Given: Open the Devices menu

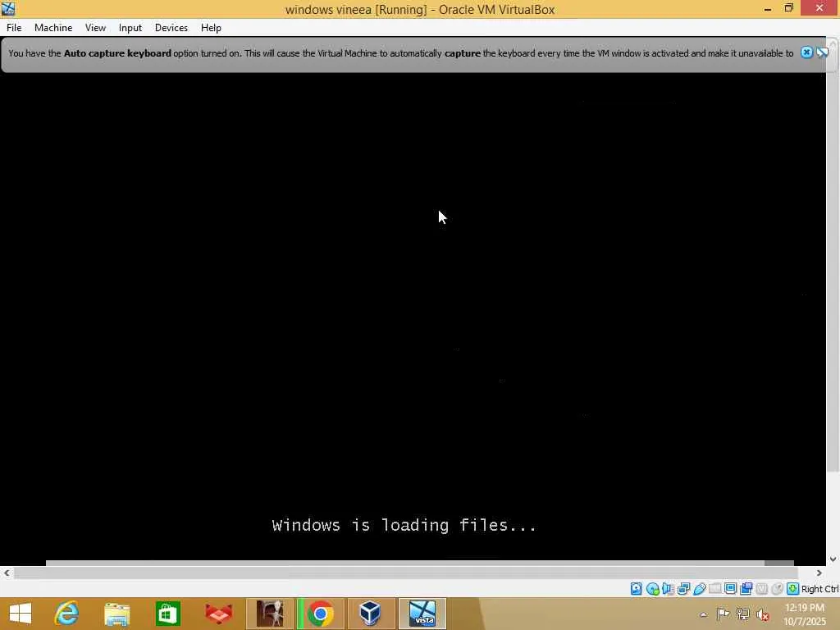Looking at the screenshot, I should [x=171, y=28].
